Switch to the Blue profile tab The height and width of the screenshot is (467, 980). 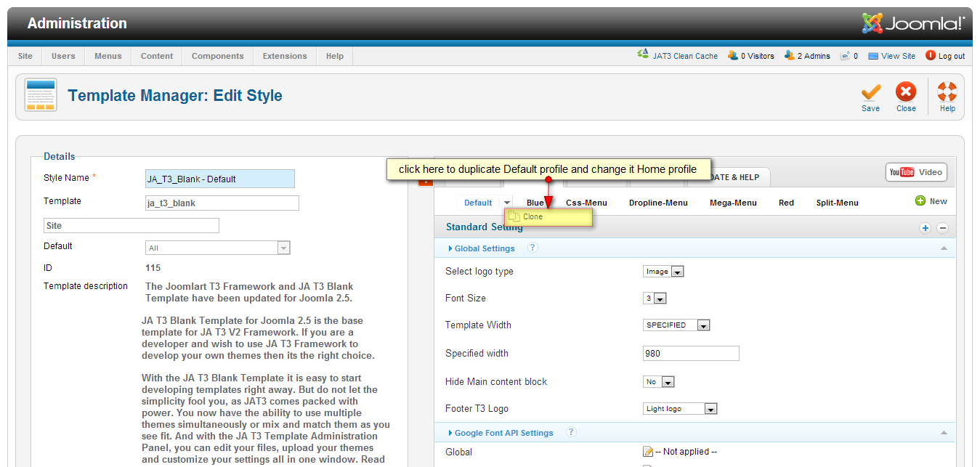click(x=535, y=203)
